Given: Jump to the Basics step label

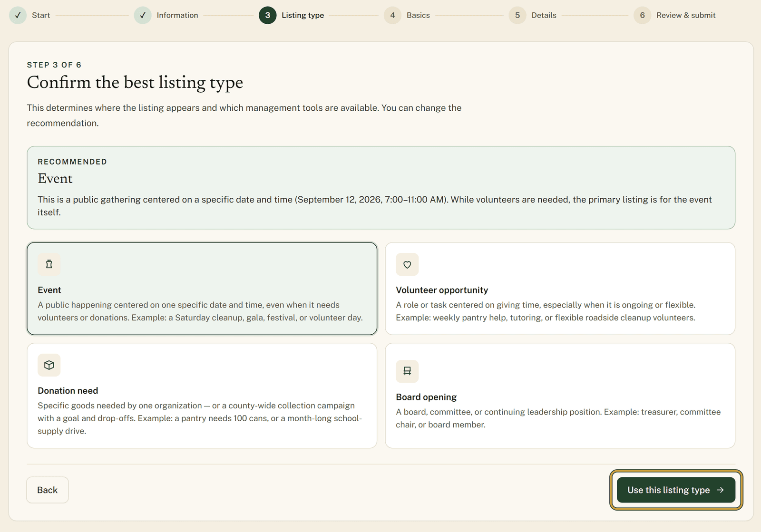Looking at the screenshot, I should point(418,15).
